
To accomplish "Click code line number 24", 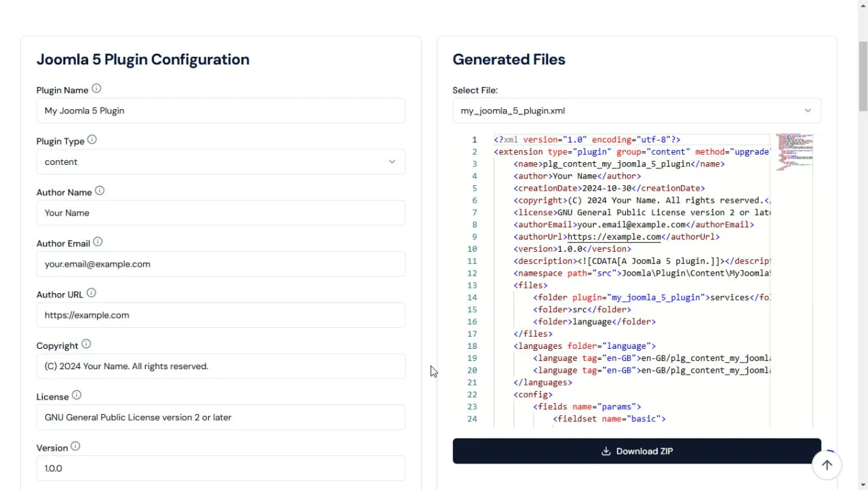I will [x=472, y=419].
